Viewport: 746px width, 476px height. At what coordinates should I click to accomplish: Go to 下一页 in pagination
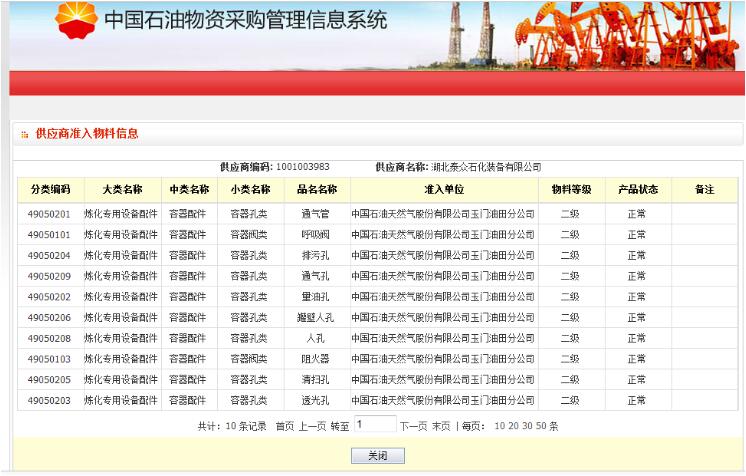413,426
